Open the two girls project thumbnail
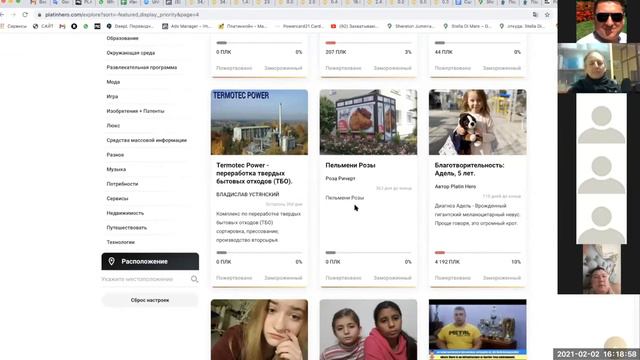 point(368,330)
